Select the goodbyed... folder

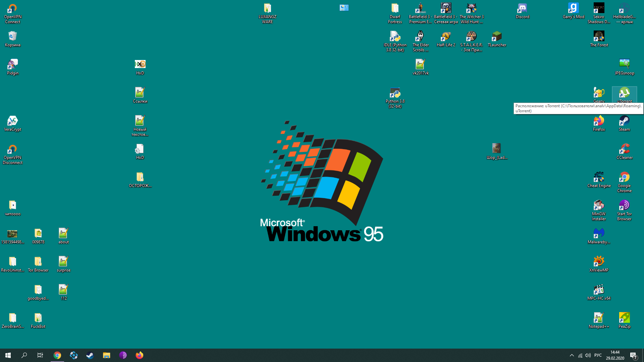pyautogui.click(x=38, y=292)
